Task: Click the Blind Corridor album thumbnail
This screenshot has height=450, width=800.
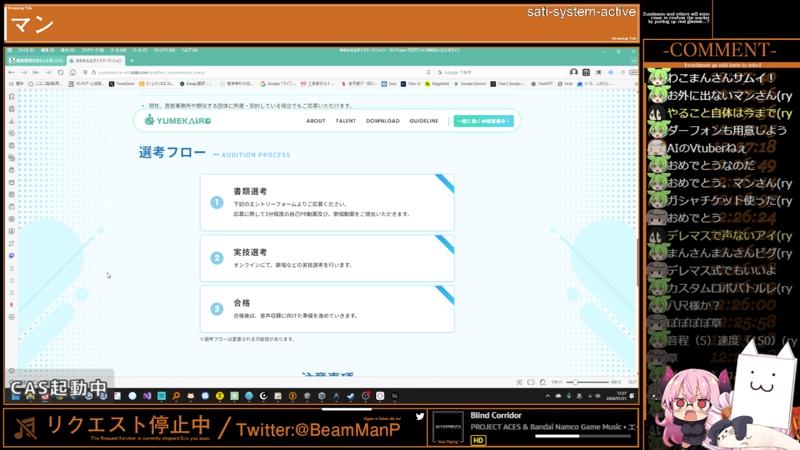Action: [448, 427]
